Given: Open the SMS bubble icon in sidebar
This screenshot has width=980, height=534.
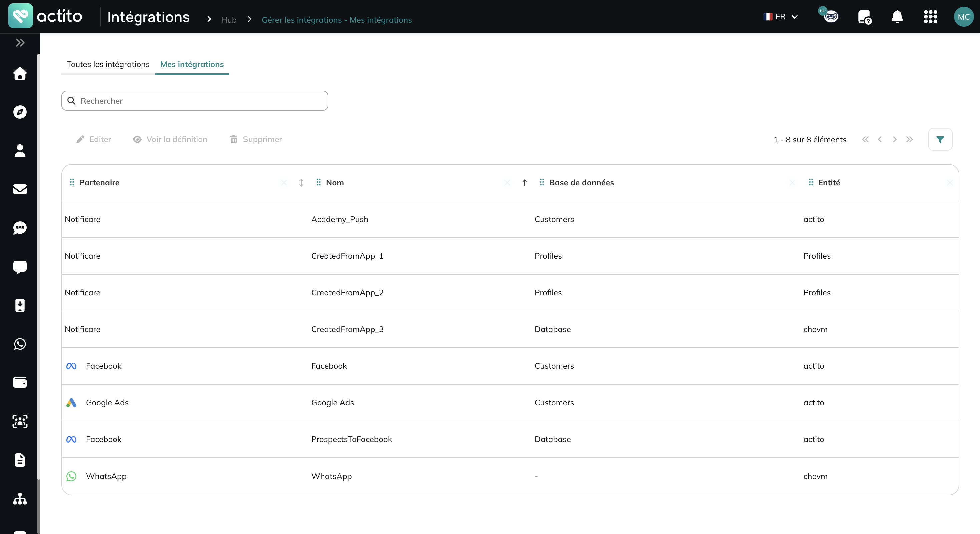Looking at the screenshot, I should 20,228.
